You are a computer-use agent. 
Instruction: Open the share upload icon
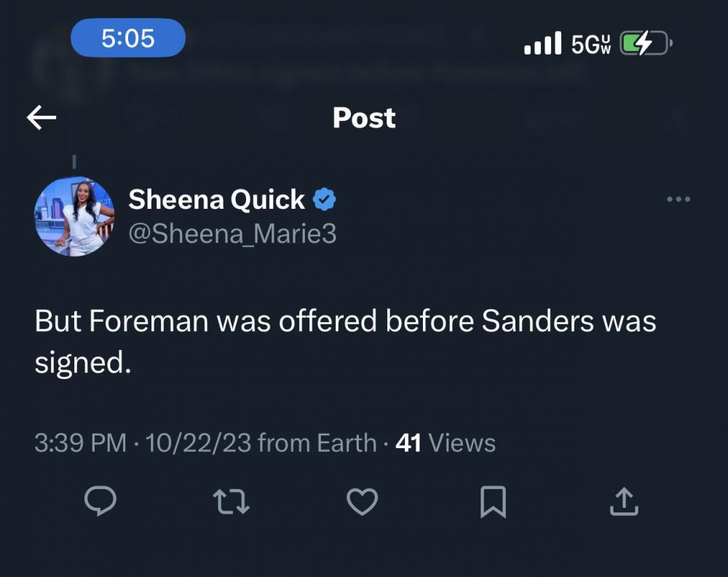click(624, 501)
